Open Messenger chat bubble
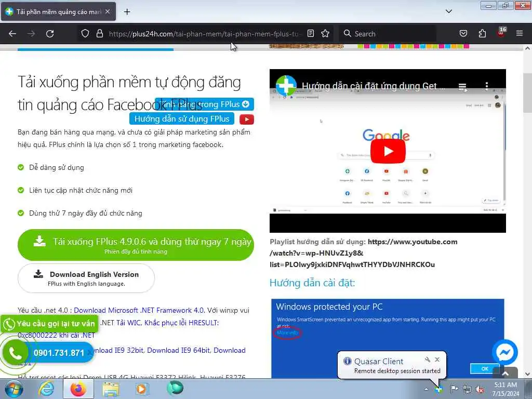 505,352
